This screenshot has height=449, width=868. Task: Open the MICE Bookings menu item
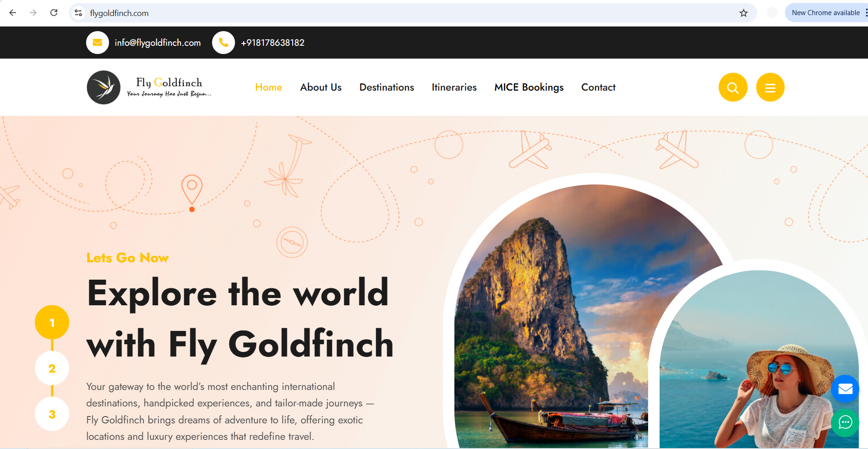[529, 87]
